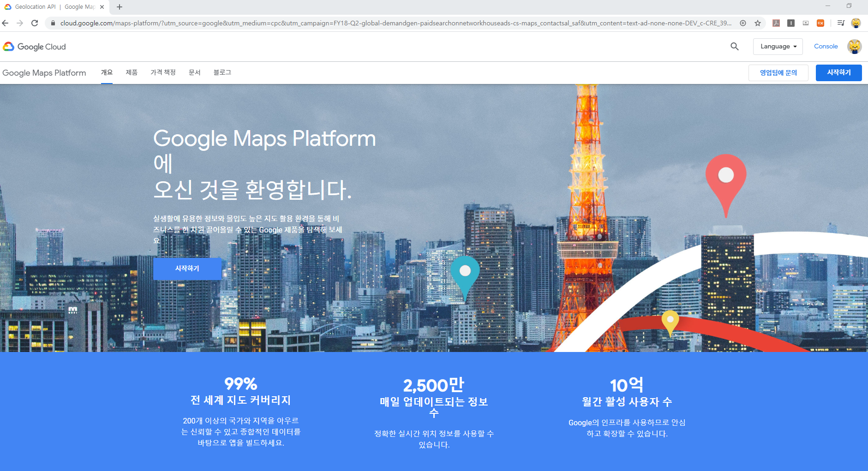This screenshot has height=471, width=868.
Task: Click the padlock site info icon
Action: coord(53,23)
